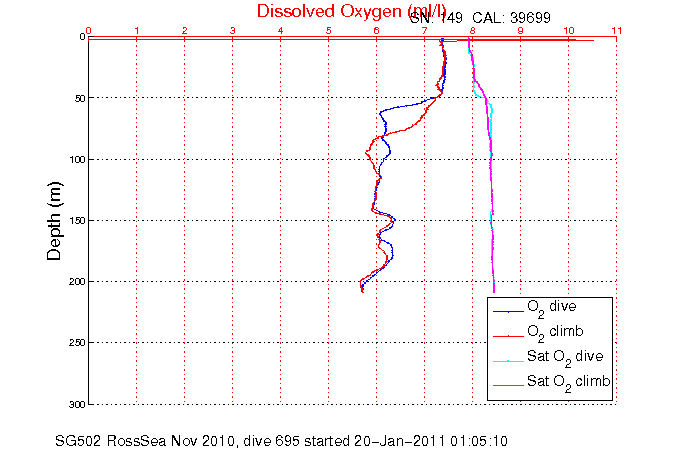
Task: Click x-axis tick label '2'
Action: click(185, 31)
